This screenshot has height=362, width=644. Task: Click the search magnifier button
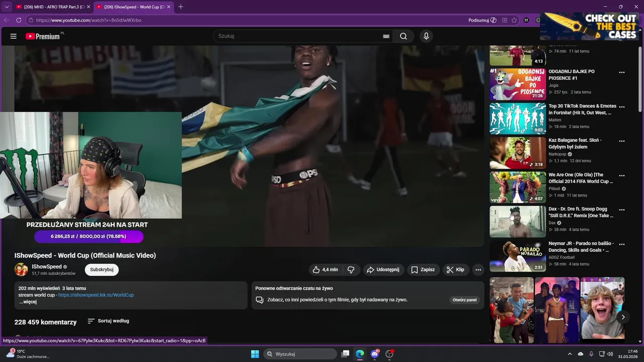(404, 36)
